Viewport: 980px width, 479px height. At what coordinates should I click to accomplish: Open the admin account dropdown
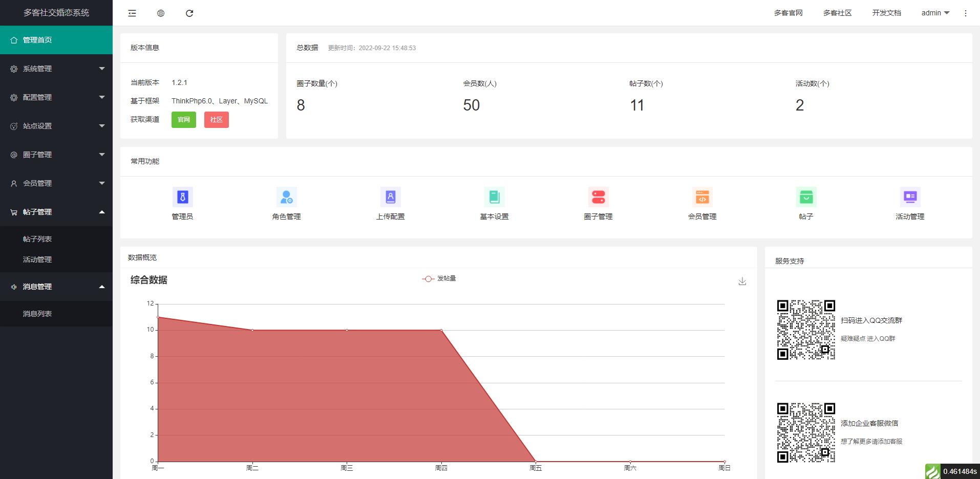[934, 13]
